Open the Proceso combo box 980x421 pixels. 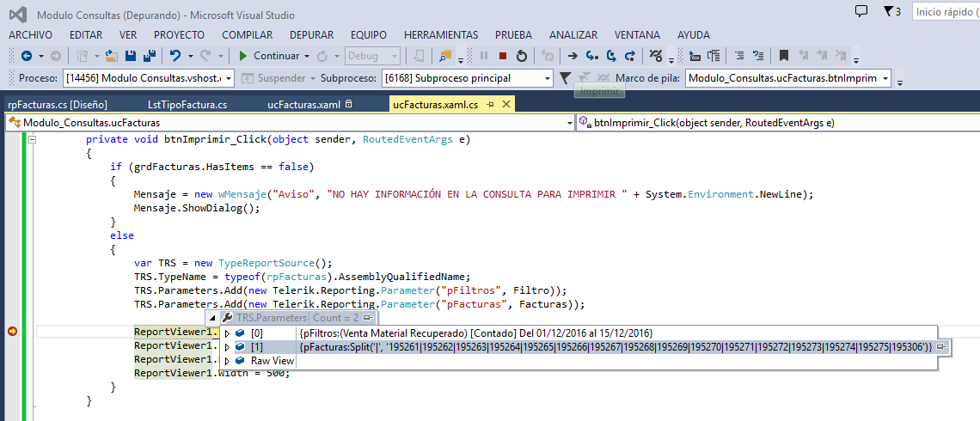coord(149,78)
